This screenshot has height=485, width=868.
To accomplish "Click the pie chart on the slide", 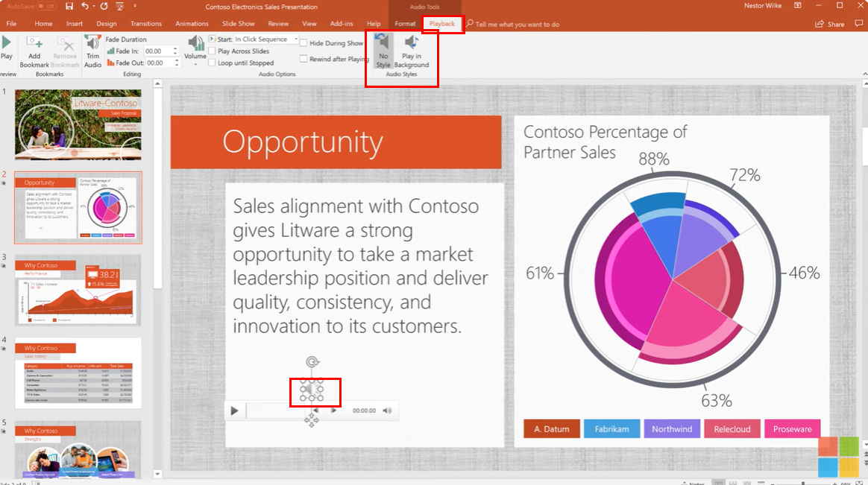I will (672, 279).
